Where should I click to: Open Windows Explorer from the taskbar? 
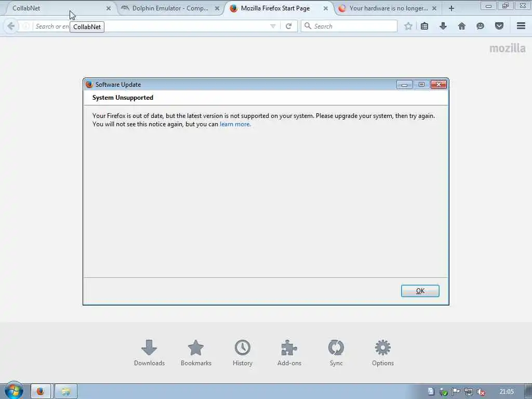pos(66,392)
